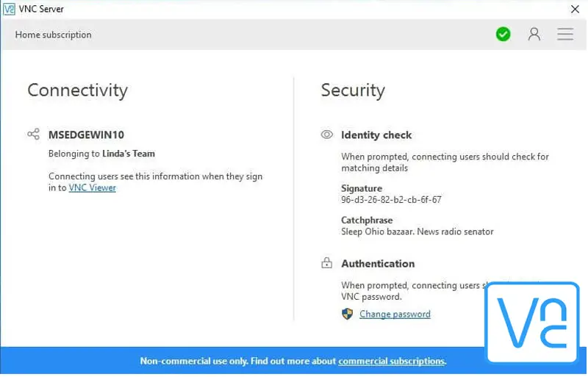Select the MSEDGEWIN10 computer name
This screenshot has width=588, height=377.
pyautogui.click(x=87, y=134)
